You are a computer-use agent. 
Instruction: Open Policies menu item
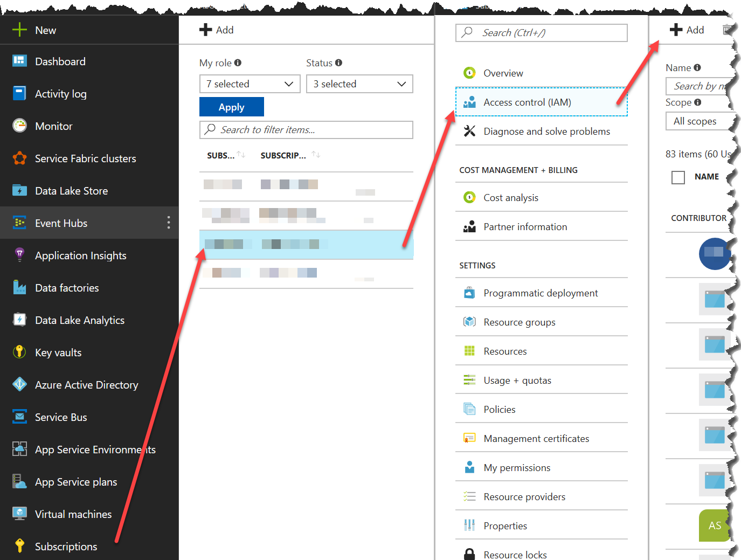541,409
